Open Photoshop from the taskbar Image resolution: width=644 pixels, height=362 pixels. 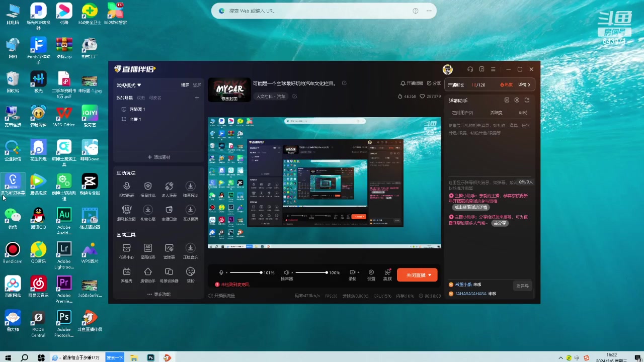coord(150,357)
